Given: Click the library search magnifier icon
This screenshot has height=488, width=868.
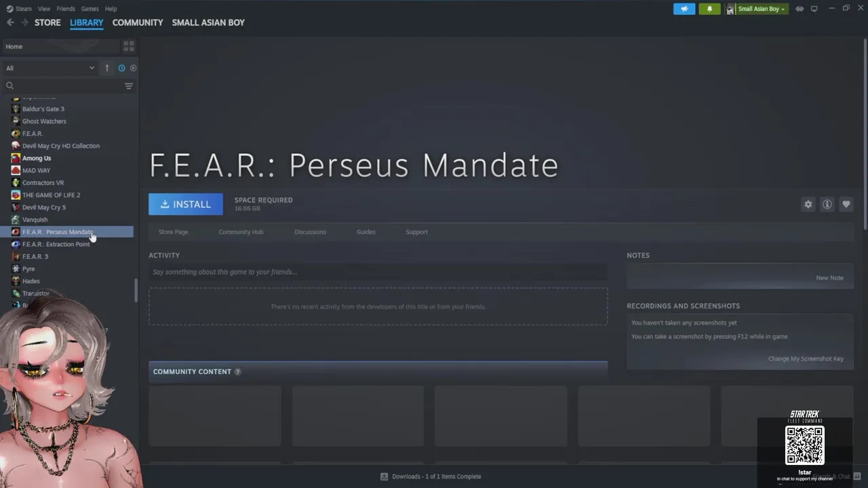Looking at the screenshot, I should click(9, 85).
